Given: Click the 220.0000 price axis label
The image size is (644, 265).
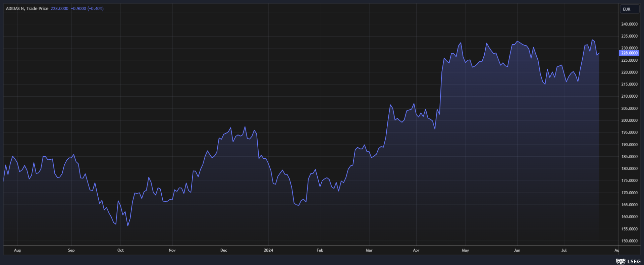Looking at the screenshot, I should pyautogui.click(x=629, y=72).
